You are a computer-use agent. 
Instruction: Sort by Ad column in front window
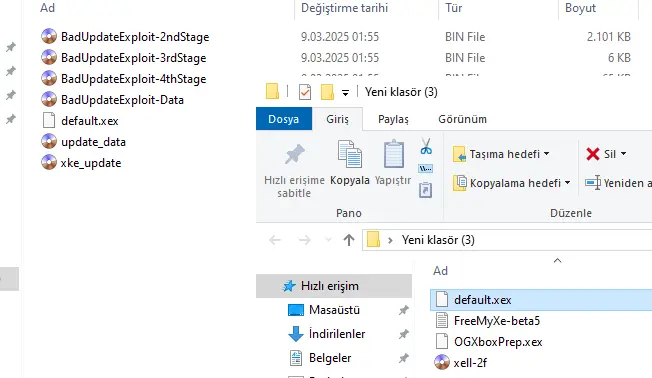tap(440, 271)
